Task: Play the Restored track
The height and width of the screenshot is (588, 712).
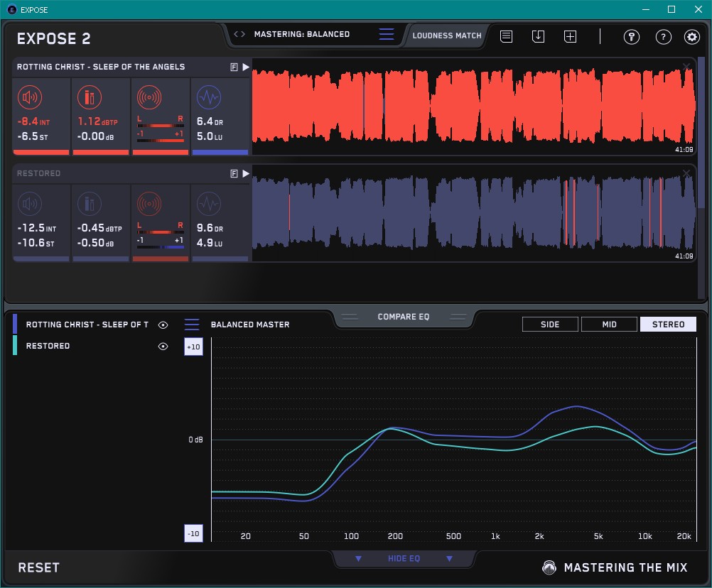Action: tap(246, 173)
